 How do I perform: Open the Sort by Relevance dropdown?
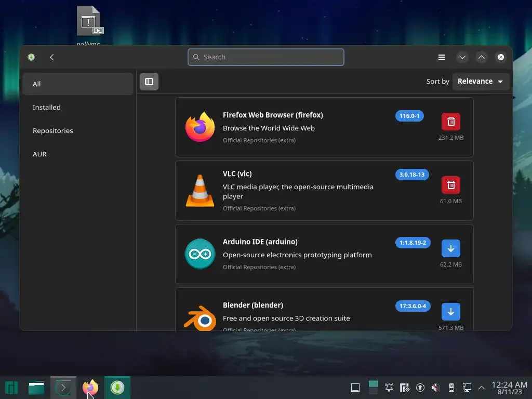click(x=481, y=82)
